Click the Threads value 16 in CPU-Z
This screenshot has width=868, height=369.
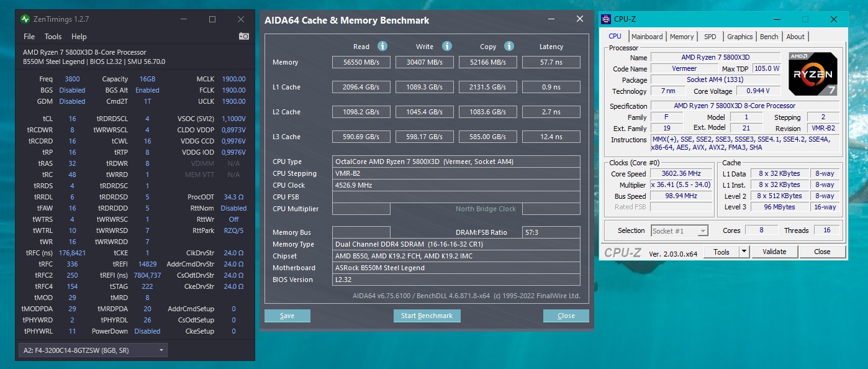(827, 230)
